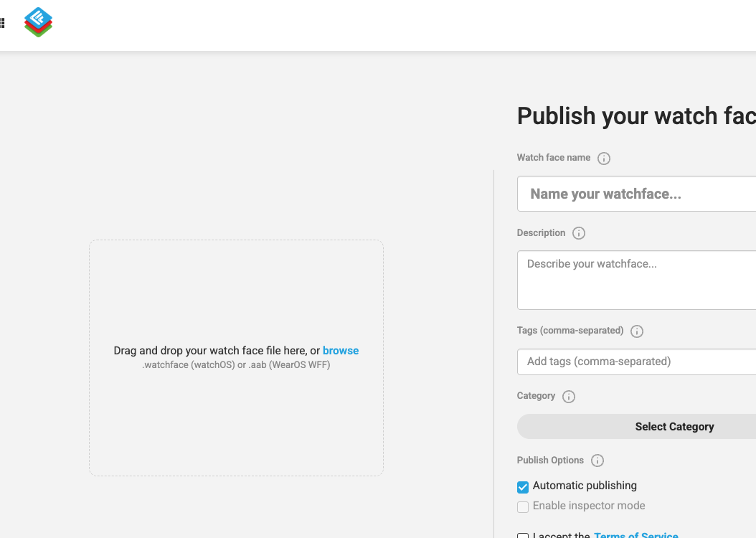The width and height of the screenshot is (756, 538).
Task: Click the 'Enable inspector mode' label text
Action: 589,506
